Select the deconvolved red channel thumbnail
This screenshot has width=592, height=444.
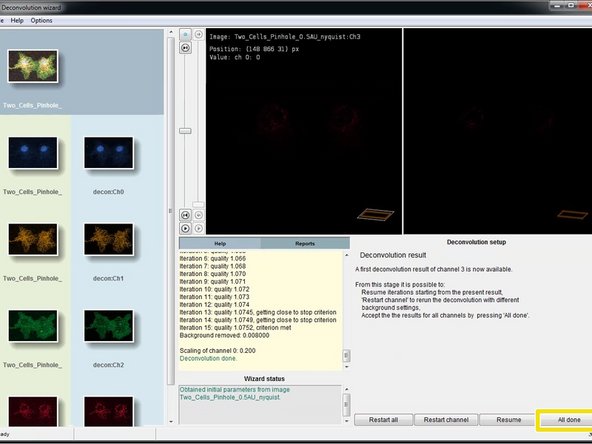coord(109,411)
